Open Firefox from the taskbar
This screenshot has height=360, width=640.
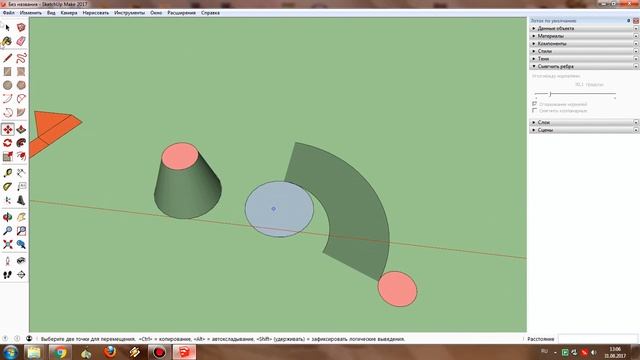[x=110, y=352]
